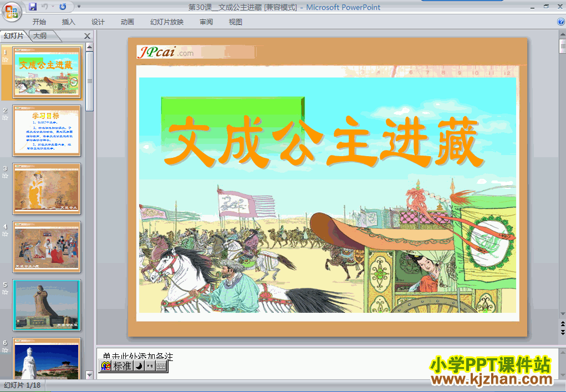Go to previous slide with double-up arrow
Image resolution: width=566 pixels, height=392 pixels.
point(562,323)
